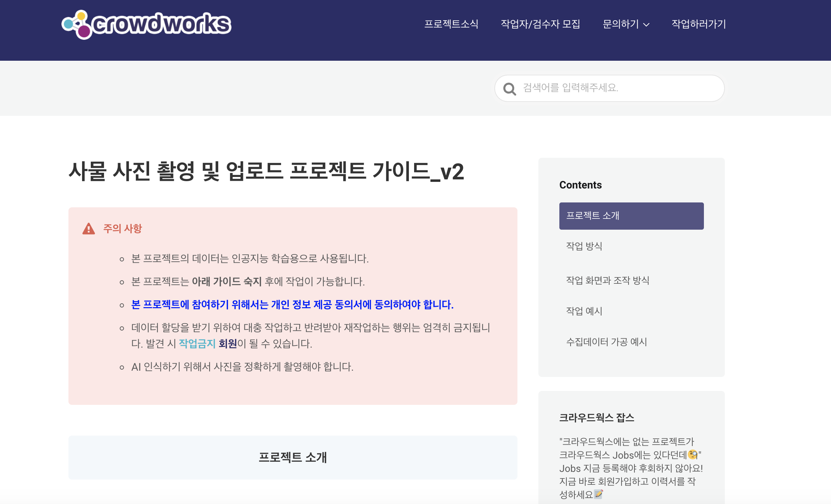Viewport: 831px width, 504px height.
Task: Expand the 문의하기 dropdown chevron
Action: (x=646, y=24)
